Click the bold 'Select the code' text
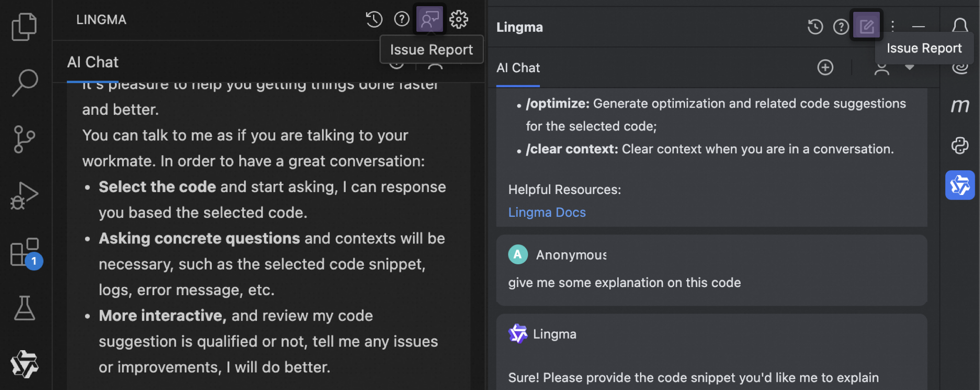The width and height of the screenshot is (980, 390). (157, 187)
